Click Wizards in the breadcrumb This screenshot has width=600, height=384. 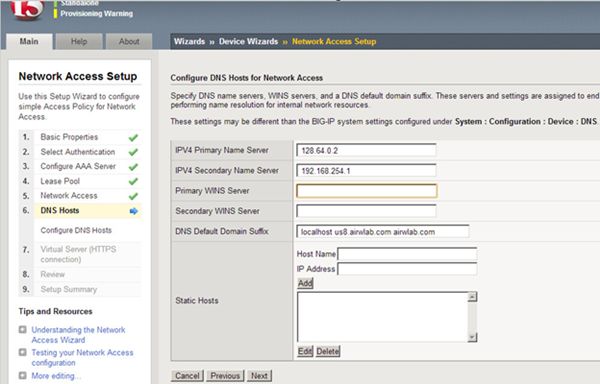189,41
